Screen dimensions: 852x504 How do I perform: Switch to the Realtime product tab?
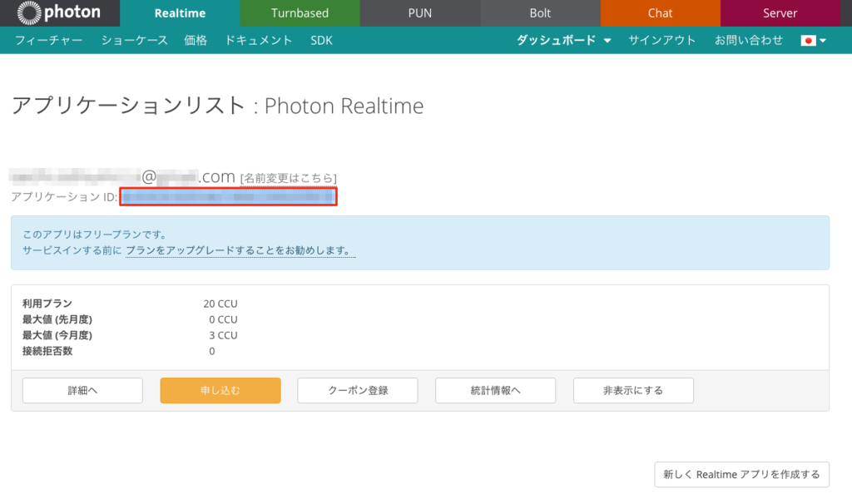pyautogui.click(x=180, y=13)
